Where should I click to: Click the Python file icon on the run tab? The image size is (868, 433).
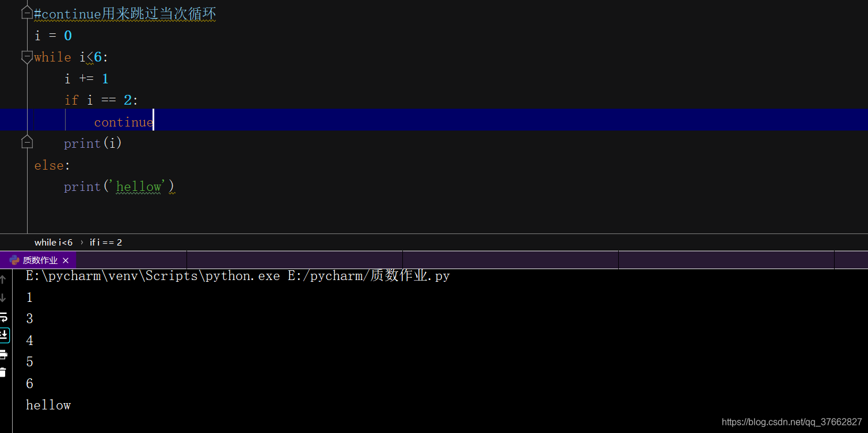point(14,260)
